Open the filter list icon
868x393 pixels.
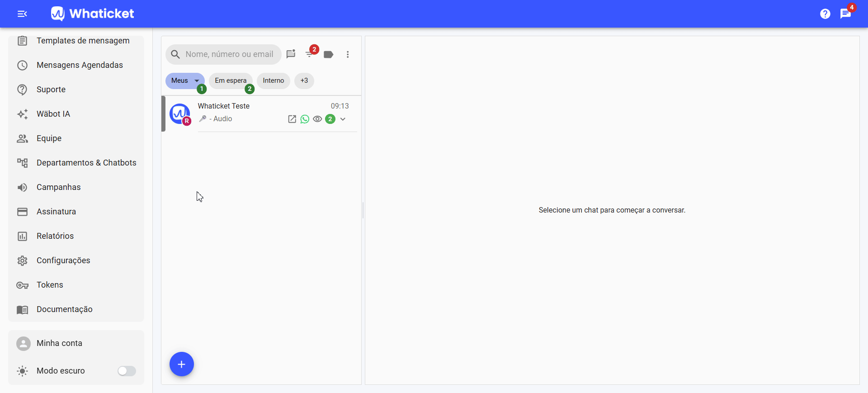click(x=310, y=54)
